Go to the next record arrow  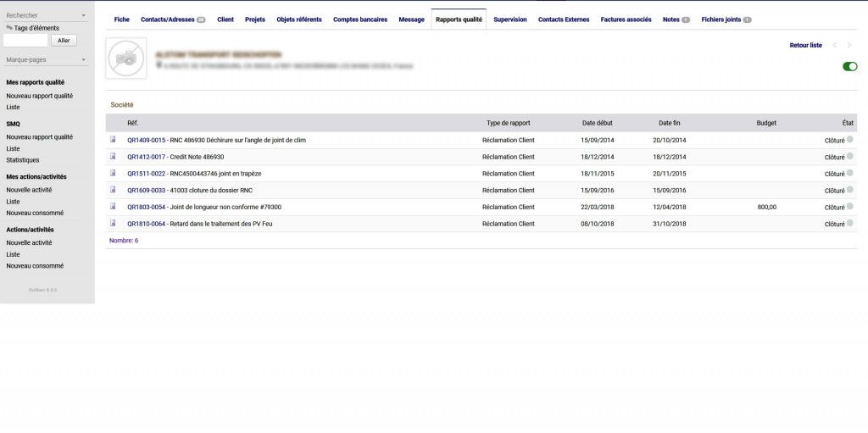pyautogui.click(x=849, y=45)
